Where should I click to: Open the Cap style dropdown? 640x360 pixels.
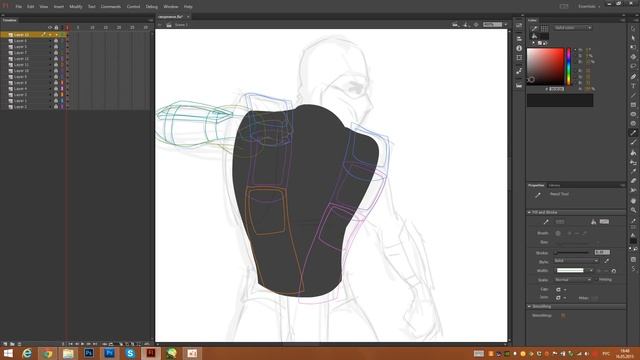pyautogui.click(x=561, y=289)
